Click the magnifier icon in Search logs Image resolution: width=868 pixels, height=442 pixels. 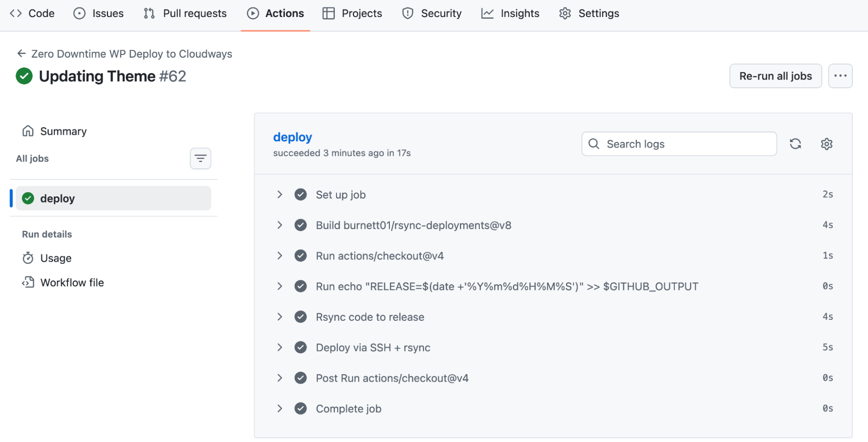[594, 144]
